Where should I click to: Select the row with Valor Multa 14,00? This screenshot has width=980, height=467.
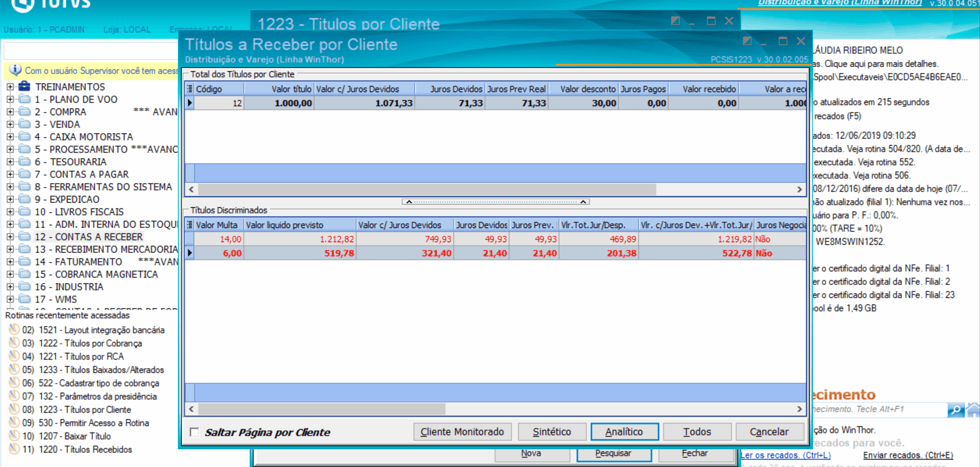(495, 239)
